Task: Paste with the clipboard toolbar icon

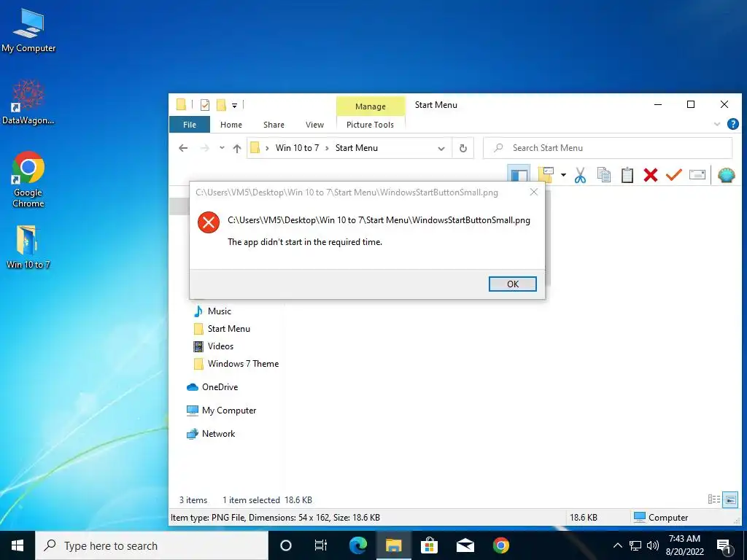Action: point(627,175)
